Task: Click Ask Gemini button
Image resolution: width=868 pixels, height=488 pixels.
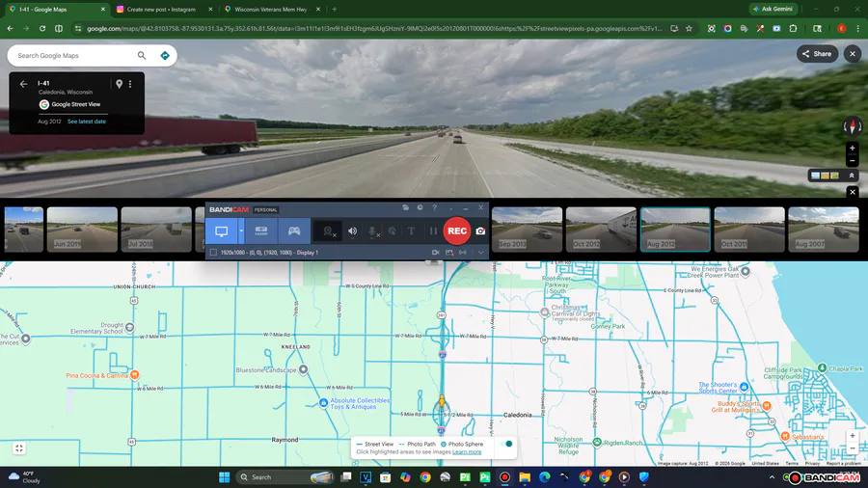Action: [773, 9]
